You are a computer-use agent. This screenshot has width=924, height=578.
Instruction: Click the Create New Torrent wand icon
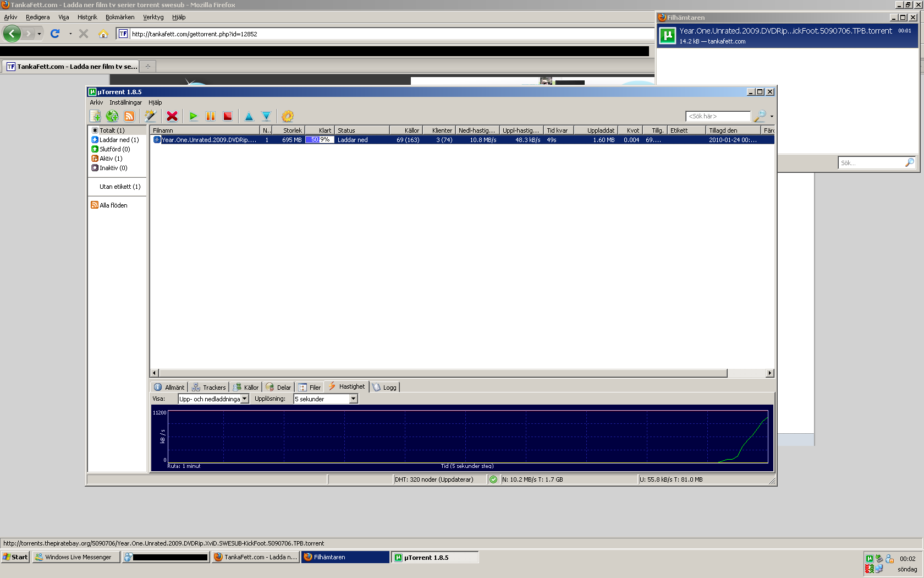click(150, 116)
